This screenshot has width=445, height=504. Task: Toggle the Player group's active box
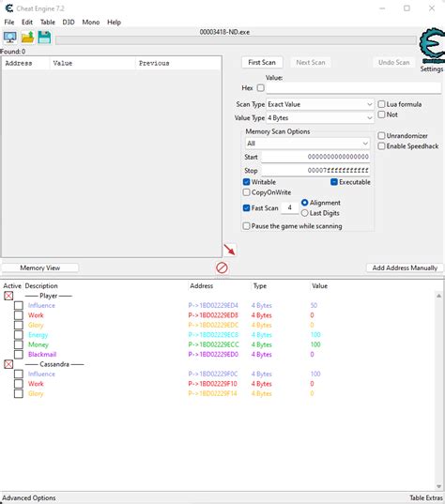(8, 296)
